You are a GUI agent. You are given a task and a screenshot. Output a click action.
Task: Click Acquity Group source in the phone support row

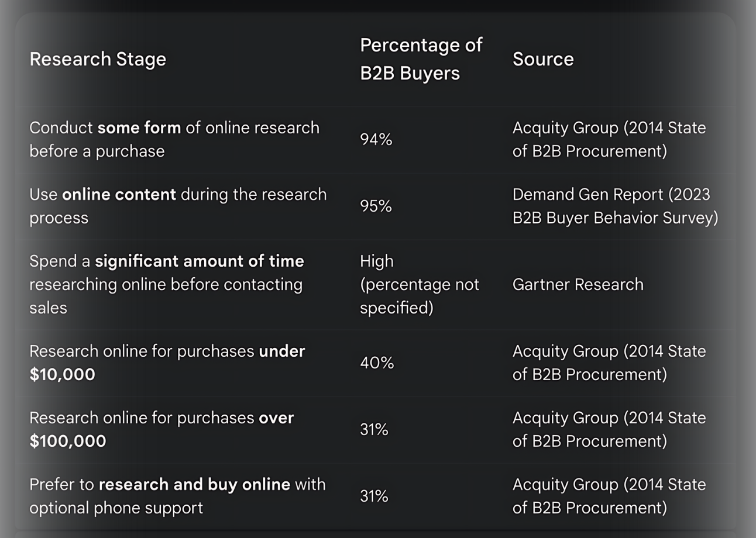(x=609, y=496)
